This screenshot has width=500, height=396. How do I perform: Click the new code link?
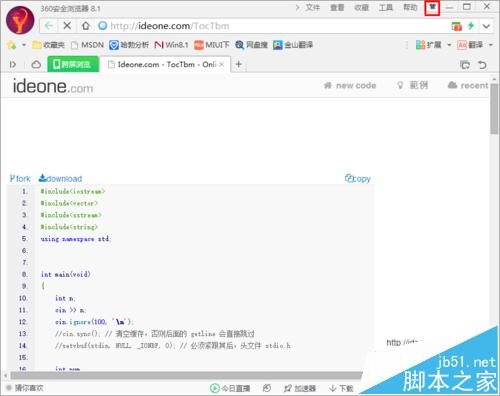point(350,85)
